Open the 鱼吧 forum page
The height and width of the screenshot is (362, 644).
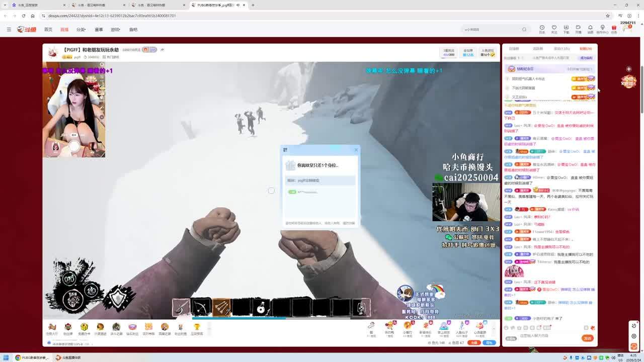pyautogui.click(x=133, y=30)
